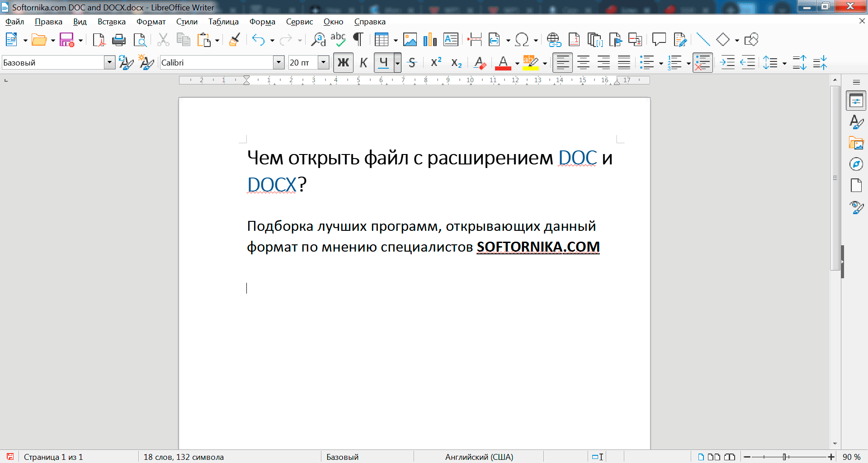Toggle bold formatting button Ж
Screen dimensions: 868x463
coord(343,63)
